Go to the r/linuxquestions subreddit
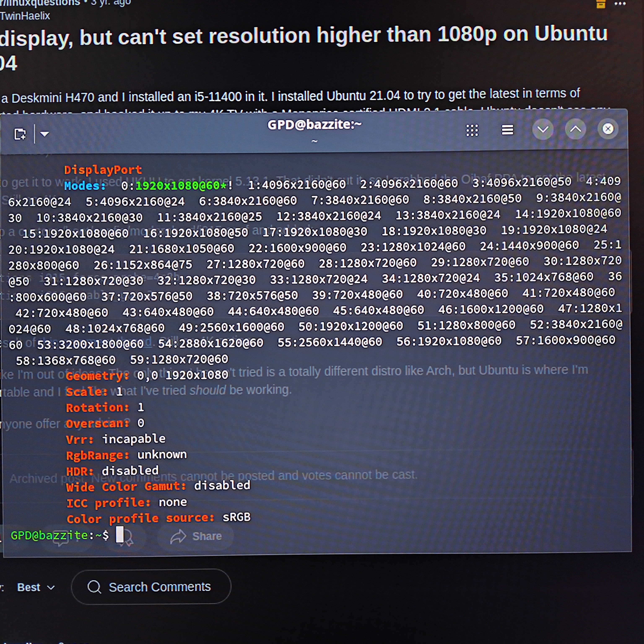The image size is (644, 644). click(40, 3)
